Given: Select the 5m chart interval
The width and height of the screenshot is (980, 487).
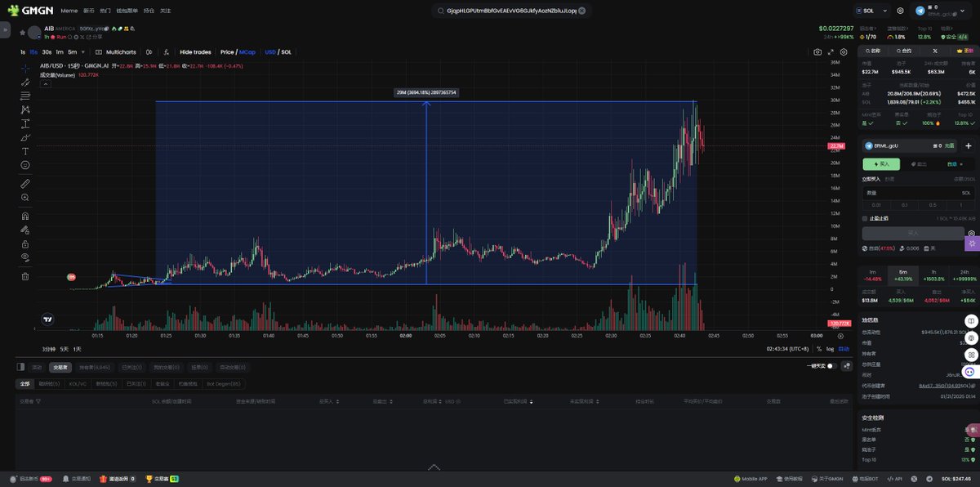Looking at the screenshot, I should (71, 52).
